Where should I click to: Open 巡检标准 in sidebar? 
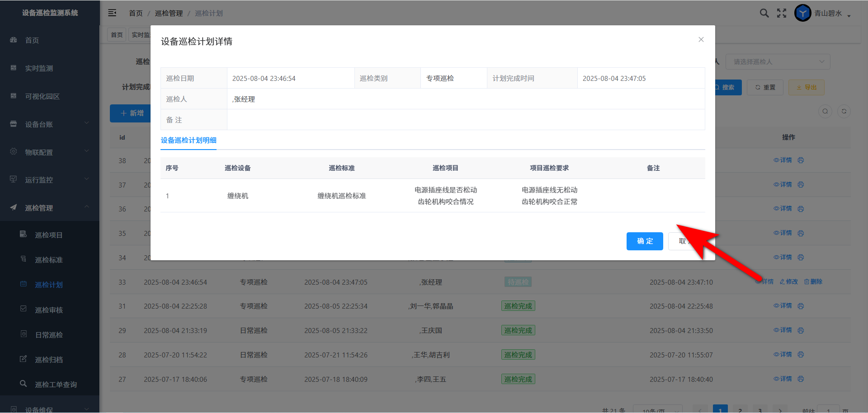pos(49,260)
